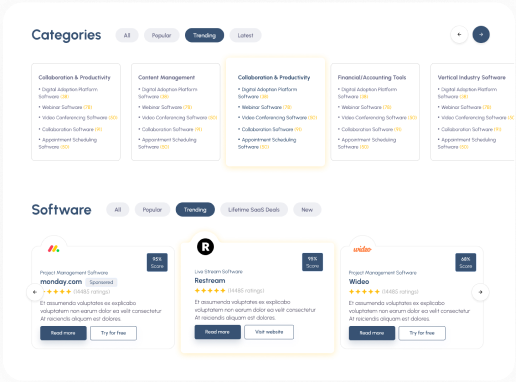Click Appointment Scheduling Software in Content Management card
516x382 pixels.
point(167,143)
